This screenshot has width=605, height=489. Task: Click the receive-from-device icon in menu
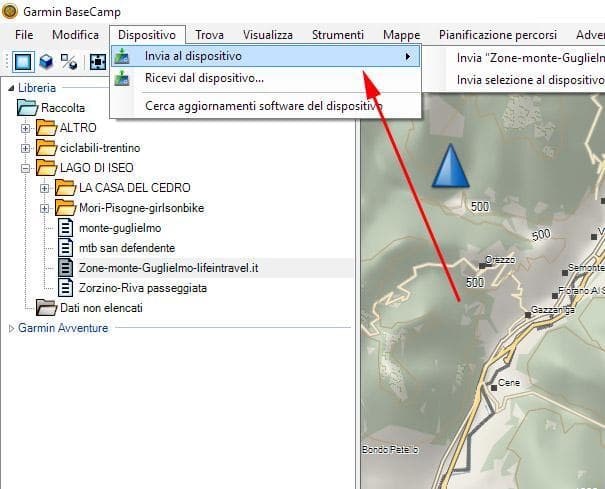tap(122, 78)
